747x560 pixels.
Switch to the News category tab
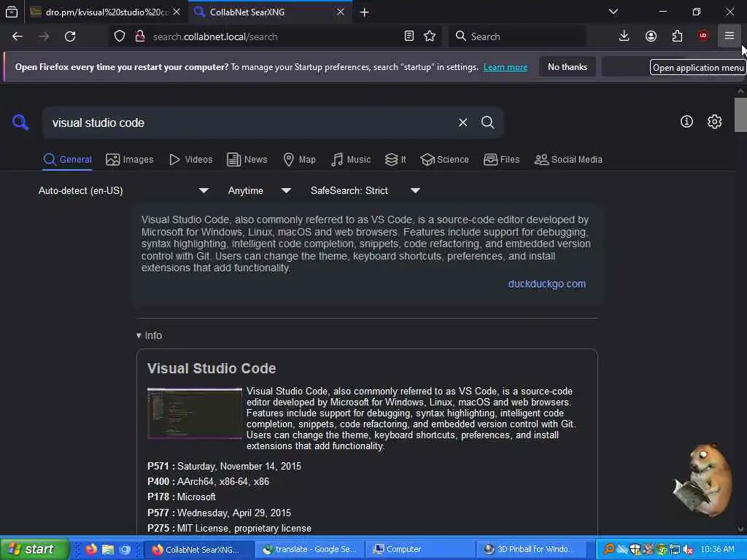(247, 160)
